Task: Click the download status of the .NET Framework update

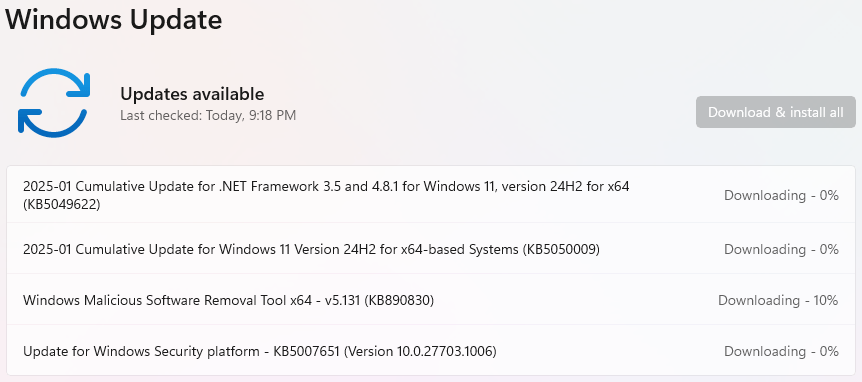Action: point(781,195)
